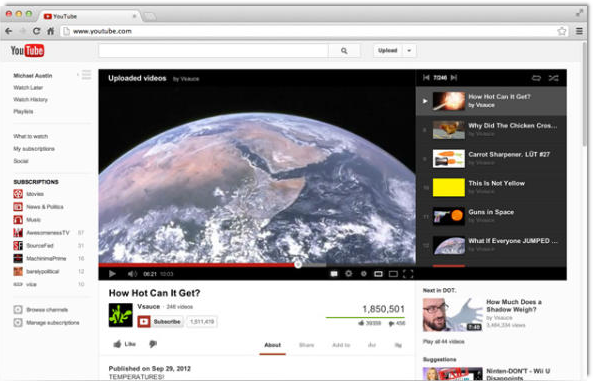Switch to the Share tab
This screenshot has height=381, width=593.
coord(306,345)
